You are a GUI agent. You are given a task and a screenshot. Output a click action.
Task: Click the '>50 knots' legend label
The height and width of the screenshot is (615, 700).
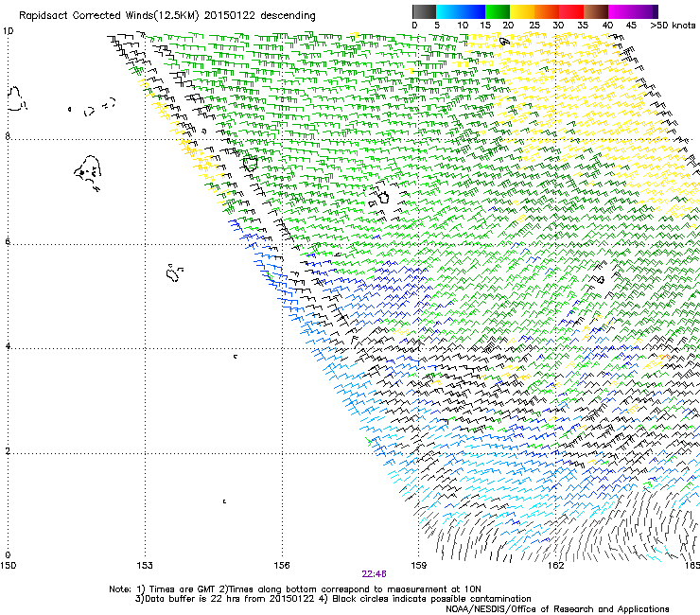click(x=673, y=25)
